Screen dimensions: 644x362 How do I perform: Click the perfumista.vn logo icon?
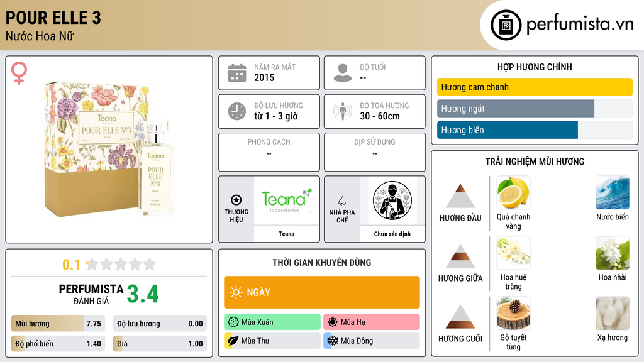506,25
